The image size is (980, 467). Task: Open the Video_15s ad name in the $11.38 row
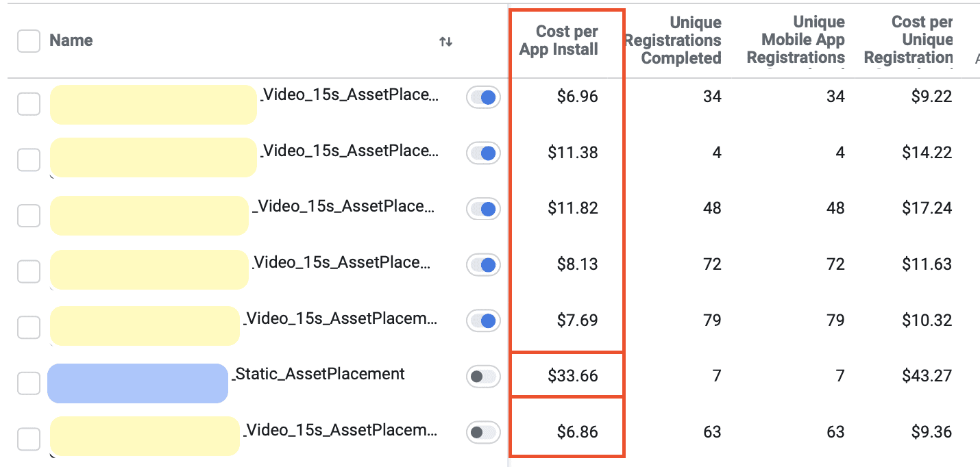(349, 151)
